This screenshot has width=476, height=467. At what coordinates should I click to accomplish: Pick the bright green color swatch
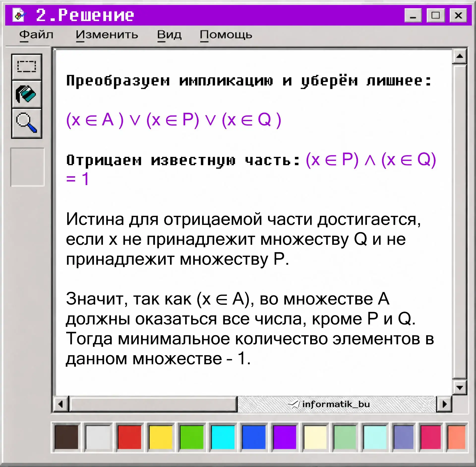(191, 437)
